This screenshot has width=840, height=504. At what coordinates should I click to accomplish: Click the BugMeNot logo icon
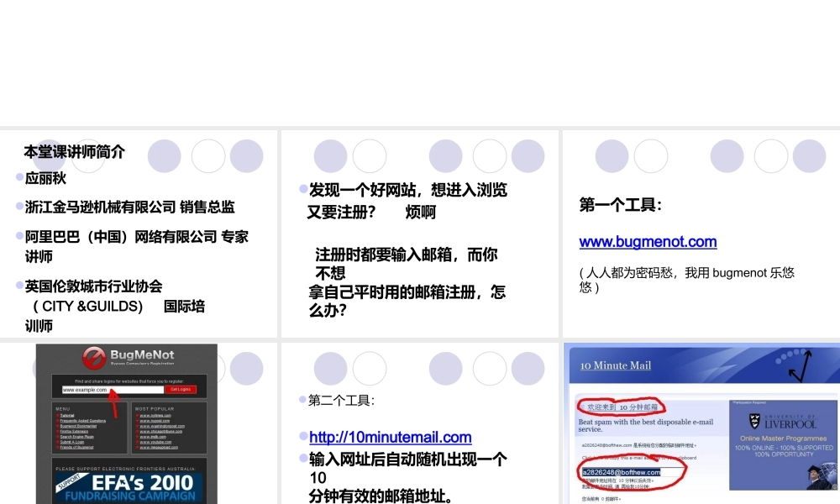94,358
